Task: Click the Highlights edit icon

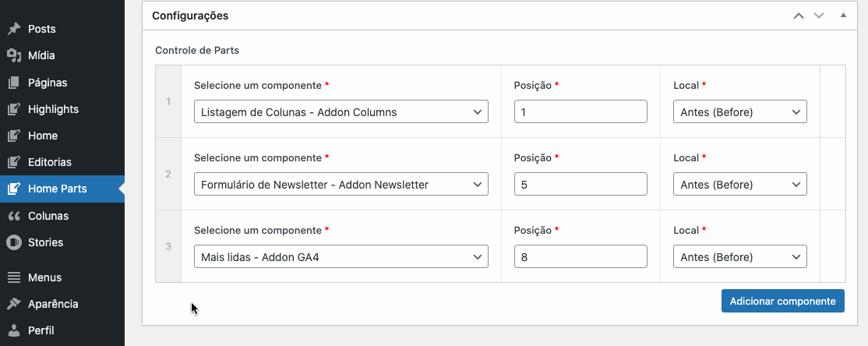Action: coord(14,109)
